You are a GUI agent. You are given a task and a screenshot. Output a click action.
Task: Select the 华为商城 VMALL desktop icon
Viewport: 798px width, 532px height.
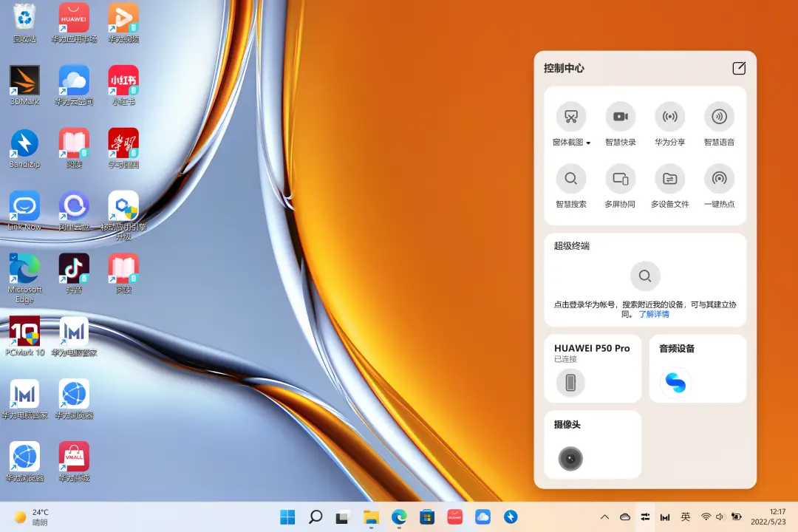point(74,462)
